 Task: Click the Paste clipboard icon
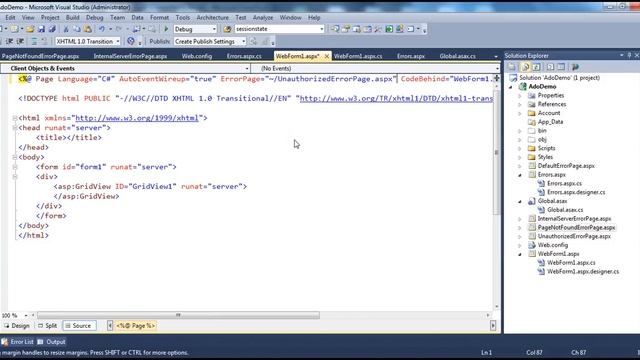coord(88,29)
